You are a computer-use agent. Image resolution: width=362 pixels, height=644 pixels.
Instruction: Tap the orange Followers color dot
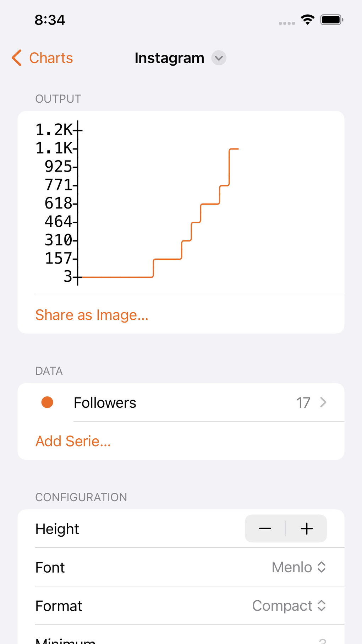47,402
